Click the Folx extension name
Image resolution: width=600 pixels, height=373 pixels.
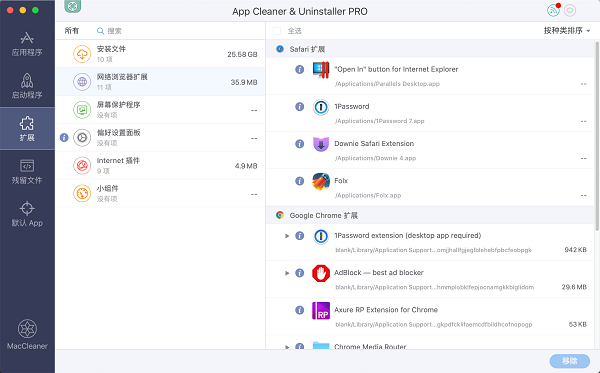click(x=341, y=181)
